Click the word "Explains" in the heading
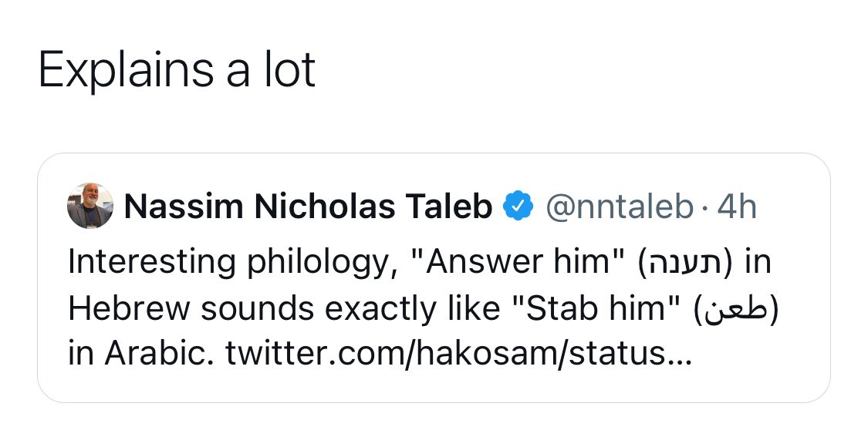Image resolution: width=868 pixels, height=437 pixels. pos(126,70)
